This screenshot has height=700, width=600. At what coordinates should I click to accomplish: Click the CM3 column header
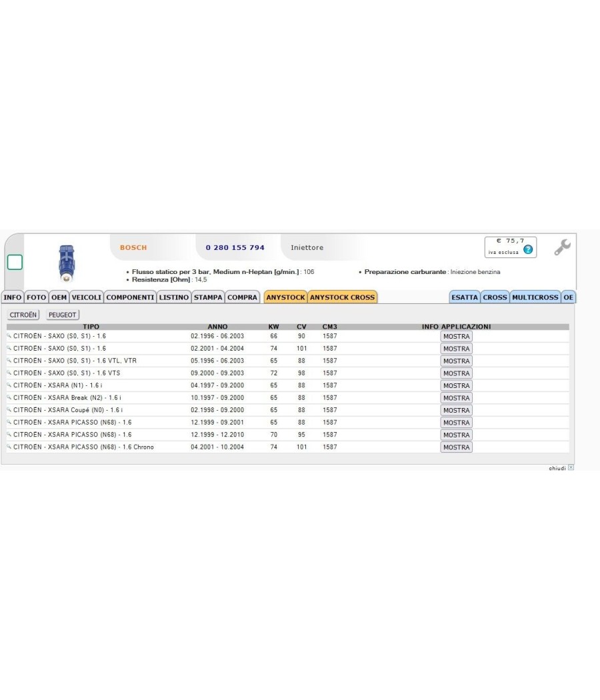(x=329, y=327)
